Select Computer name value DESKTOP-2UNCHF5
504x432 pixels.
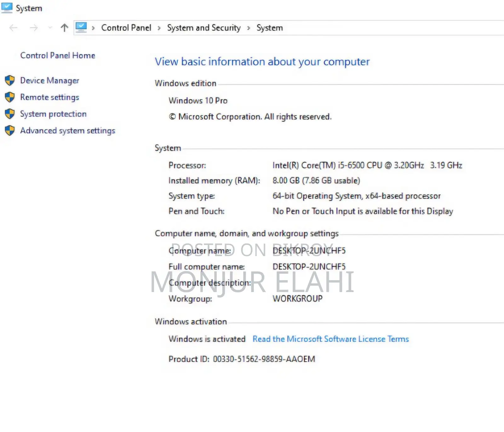pyautogui.click(x=309, y=251)
